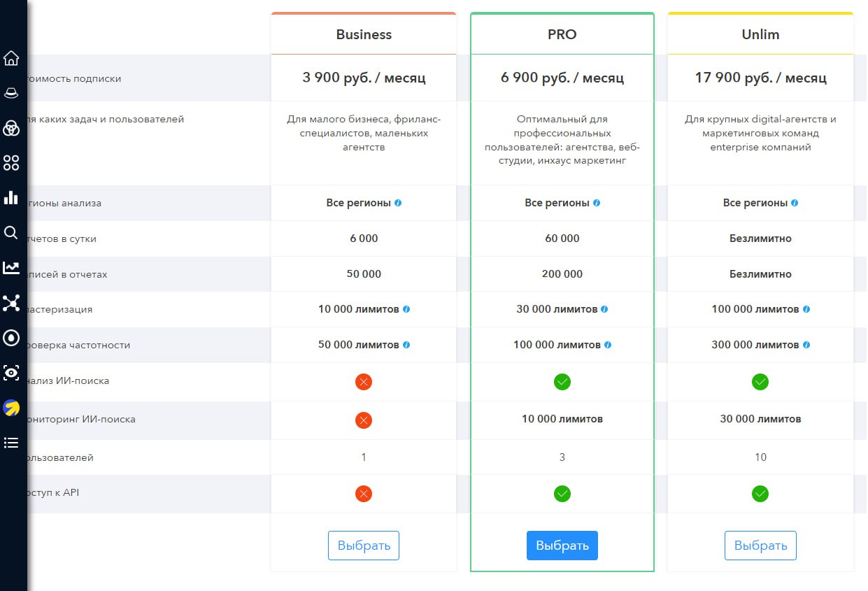
Task: Click the list icon in sidebar
Action: [11, 443]
